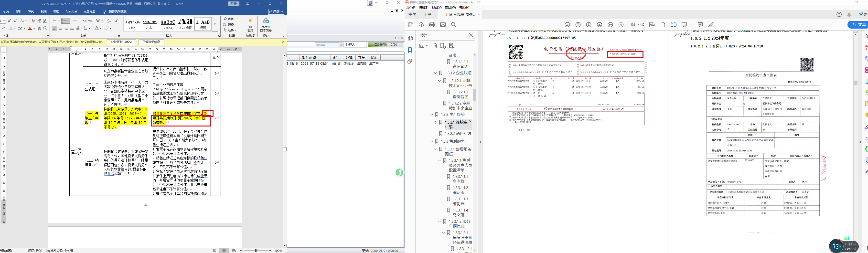Enter Acrobat read mode monitor icon
The width and height of the screenshot is (868, 253).
coord(684,25)
